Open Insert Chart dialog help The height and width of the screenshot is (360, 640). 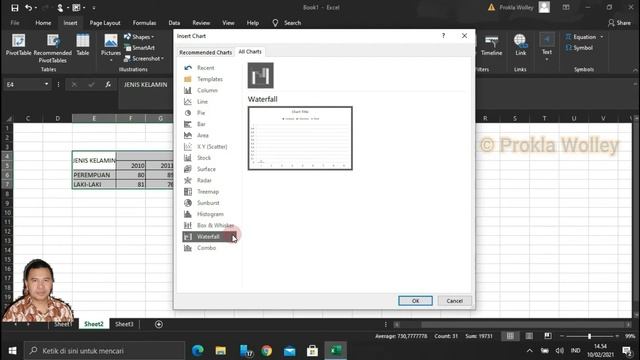tap(443, 36)
